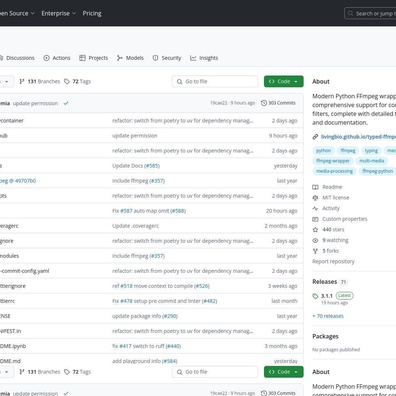Click the Custom properties icon
Screen dimensions: 396x396
point(315,219)
